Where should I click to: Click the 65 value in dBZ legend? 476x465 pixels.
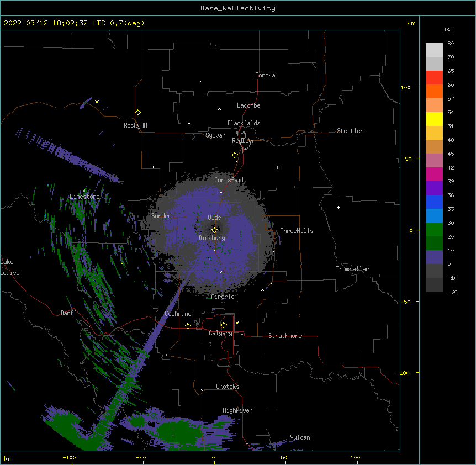(451, 71)
